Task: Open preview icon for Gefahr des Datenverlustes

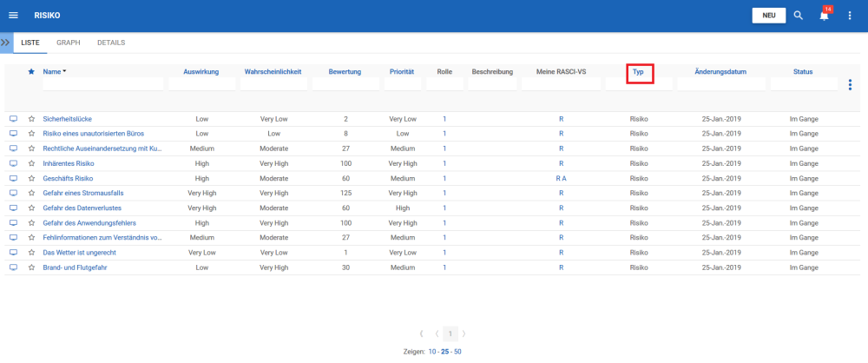Action: (13, 208)
